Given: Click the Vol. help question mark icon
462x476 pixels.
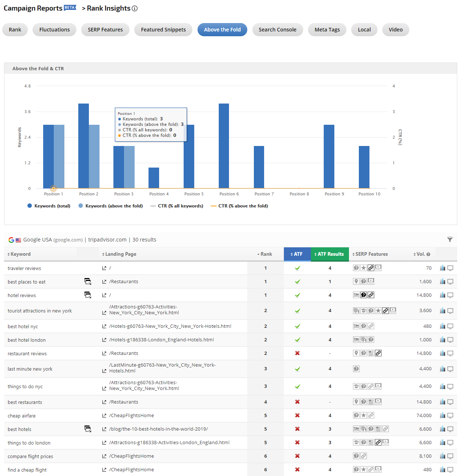Looking at the screenshot, I should (428, 254).
